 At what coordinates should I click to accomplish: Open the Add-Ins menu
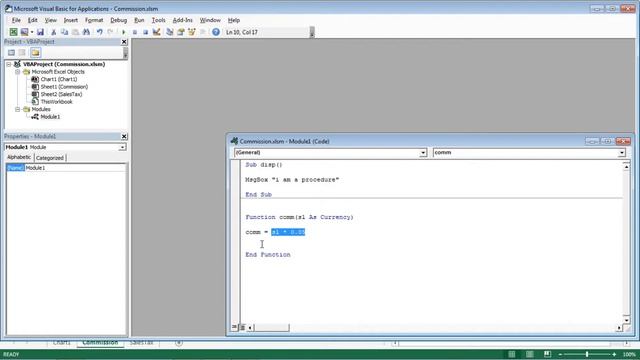click(x=182, y=20)
